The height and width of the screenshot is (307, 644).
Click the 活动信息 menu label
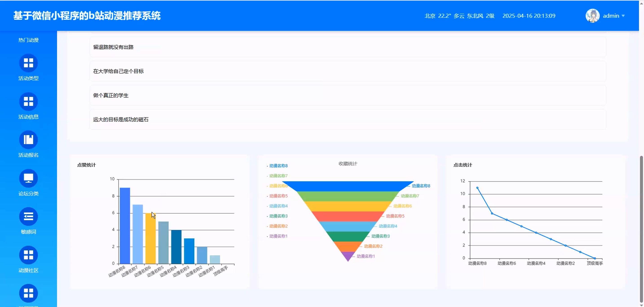(28, 117)
